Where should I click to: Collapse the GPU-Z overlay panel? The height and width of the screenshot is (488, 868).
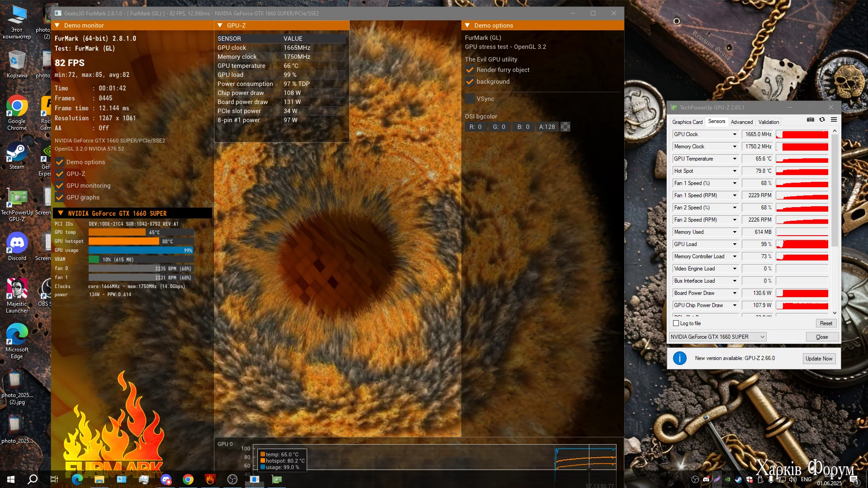[x=220, y=25]
